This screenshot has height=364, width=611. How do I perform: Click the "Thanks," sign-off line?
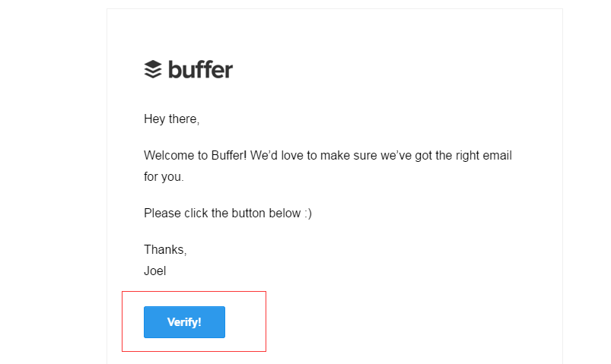coord(165,249)
